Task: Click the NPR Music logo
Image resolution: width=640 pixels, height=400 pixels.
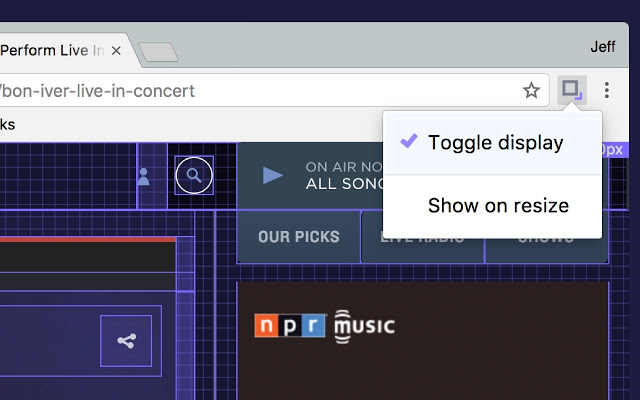Action: 324,326
